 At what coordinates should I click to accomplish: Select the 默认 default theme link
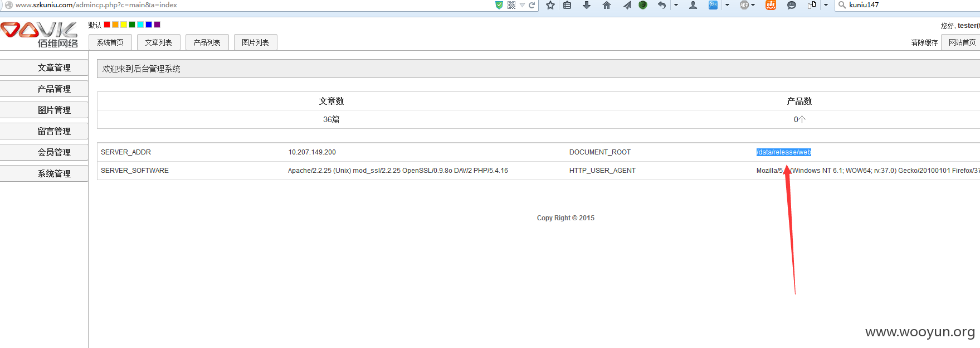(95, 25)
